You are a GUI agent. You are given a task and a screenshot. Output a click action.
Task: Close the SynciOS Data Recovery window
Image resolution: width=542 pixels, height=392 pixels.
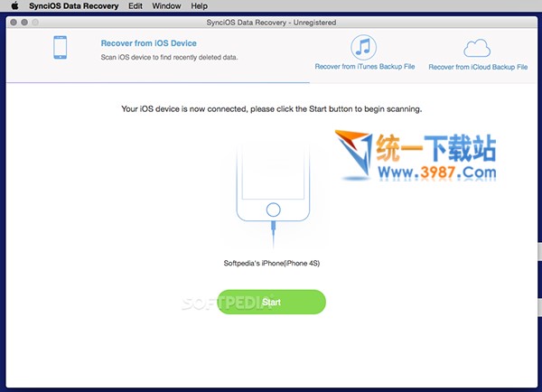tap(14, 23)
